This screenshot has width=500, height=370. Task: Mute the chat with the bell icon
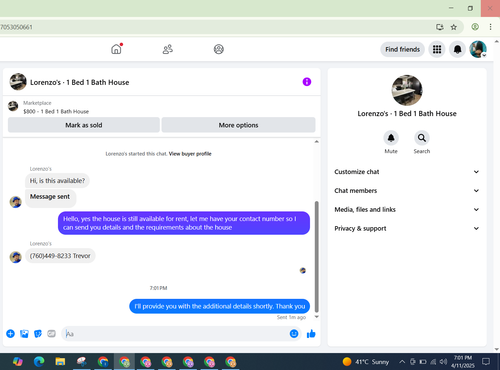pyautogui.click(x=391, y=138)
